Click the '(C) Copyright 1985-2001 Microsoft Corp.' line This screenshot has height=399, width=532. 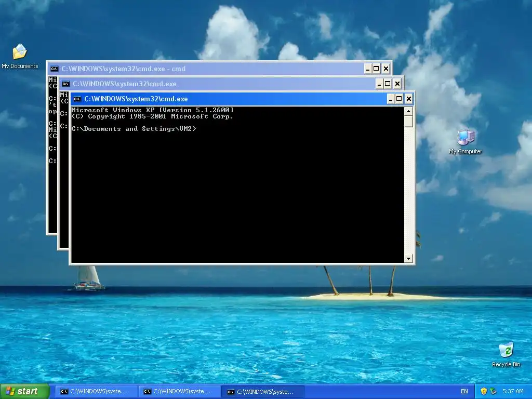click(152, 116)
